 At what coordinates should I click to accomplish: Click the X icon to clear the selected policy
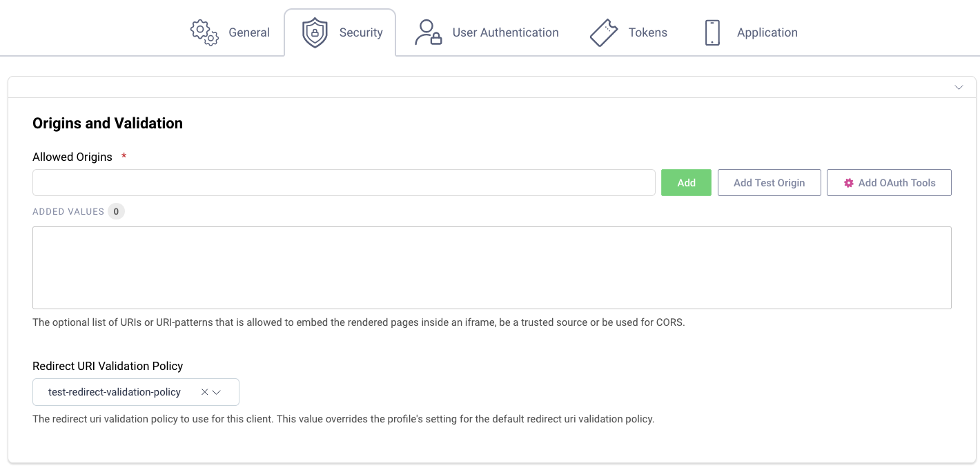(x=204, y=391)
